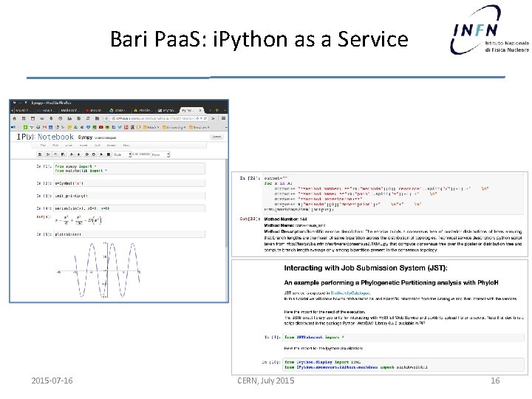Click the IPython.display import code cell

[x=403, y=364]
